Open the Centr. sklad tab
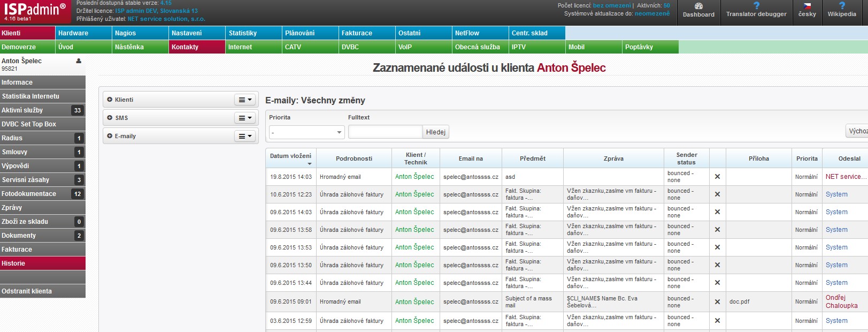The width and height of the screenshot is (868, 332). (x=537, y=33)
